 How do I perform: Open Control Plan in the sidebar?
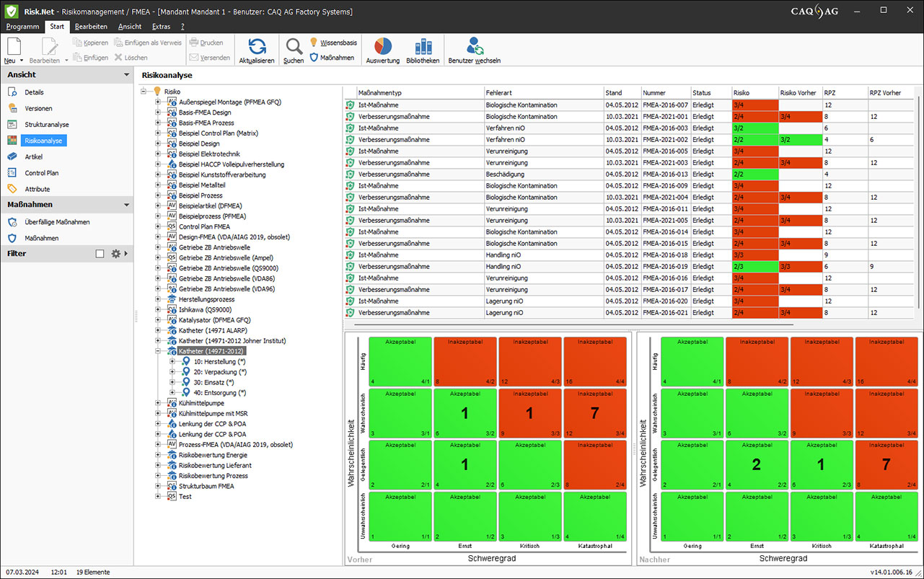pos(41,173)
